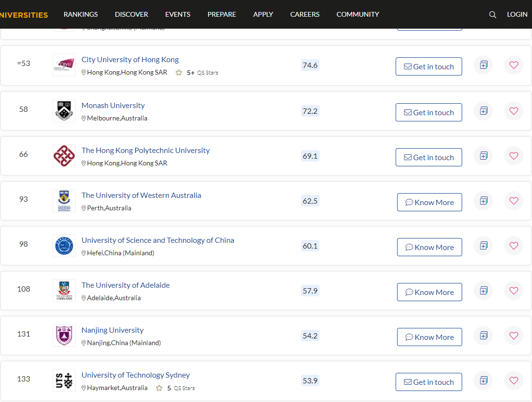Open the Rankings menu
Image resolution: width=532 pixels, height=402 pixels.
[81, 14]
